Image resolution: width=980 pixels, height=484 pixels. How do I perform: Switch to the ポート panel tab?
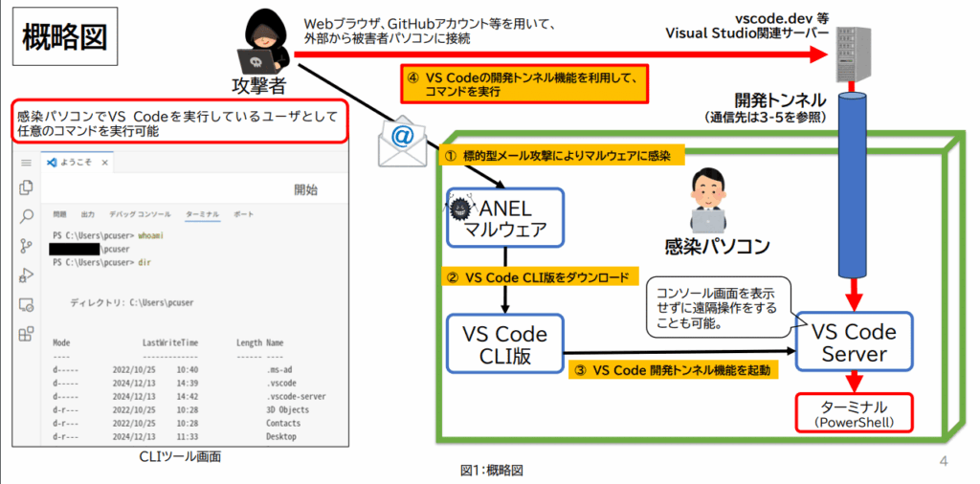coord(244,214)
